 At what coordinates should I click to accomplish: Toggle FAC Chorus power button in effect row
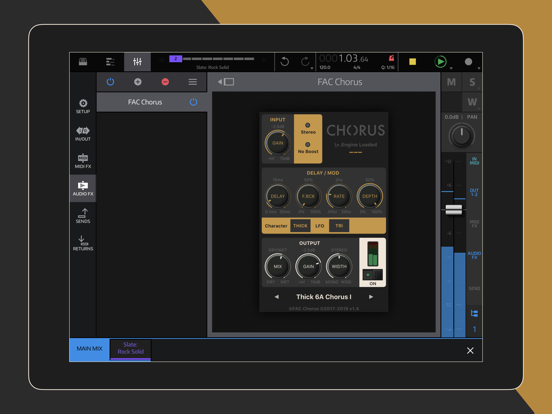tap(193, 102)
